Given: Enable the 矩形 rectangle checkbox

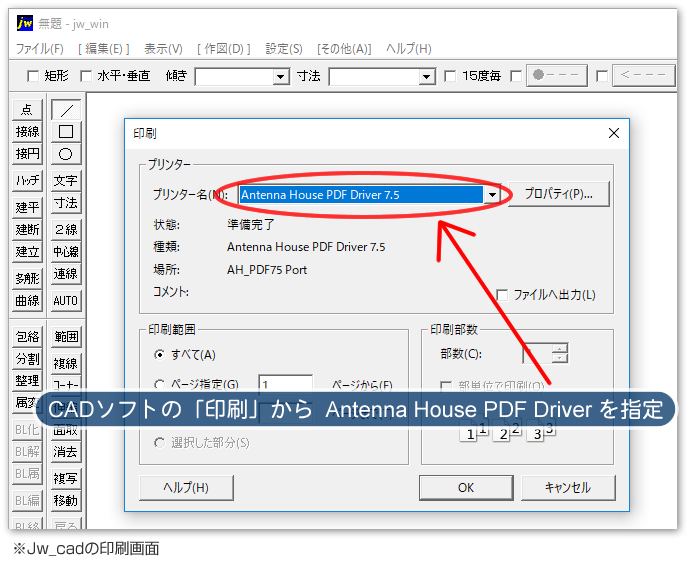Looking at the screenshot, I should 33,76.
